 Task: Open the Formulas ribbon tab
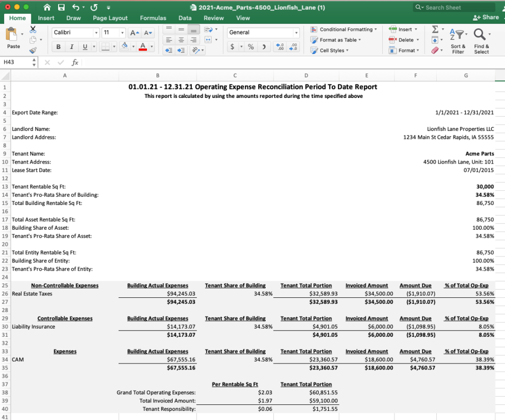153,18
